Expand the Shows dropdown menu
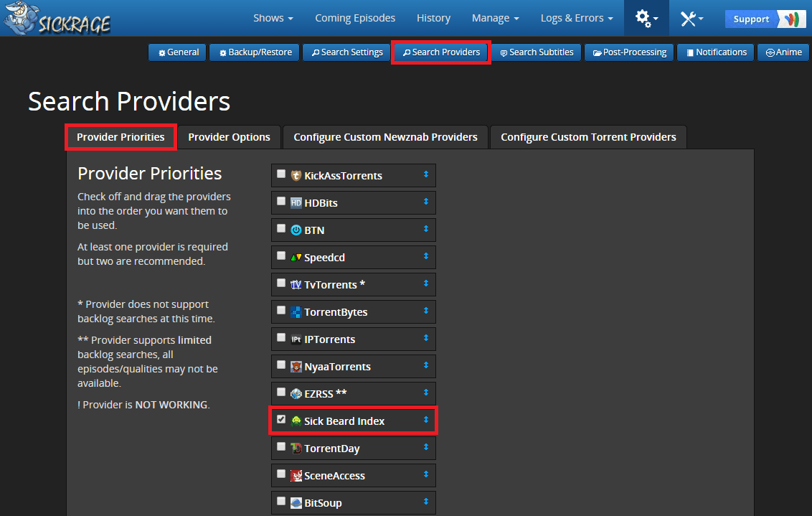812x516 pixels. click(x=273, y=18)
